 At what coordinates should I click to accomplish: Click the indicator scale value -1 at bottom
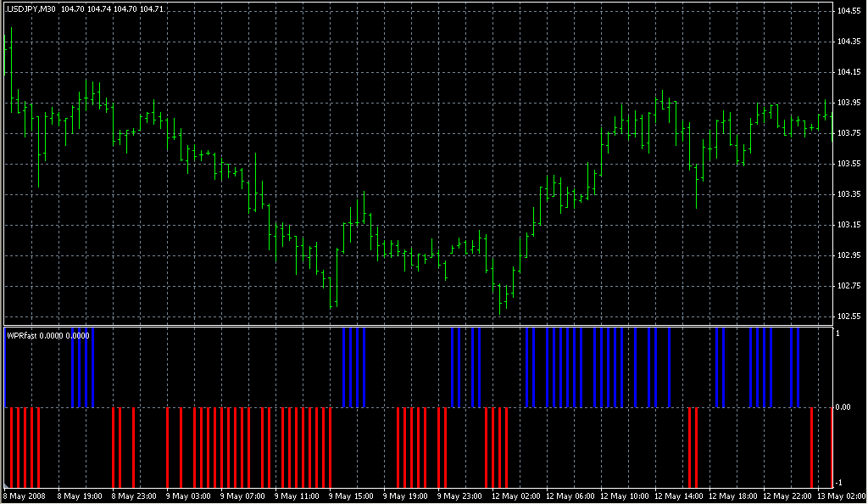pyautogui.click(x=839, y=483)
